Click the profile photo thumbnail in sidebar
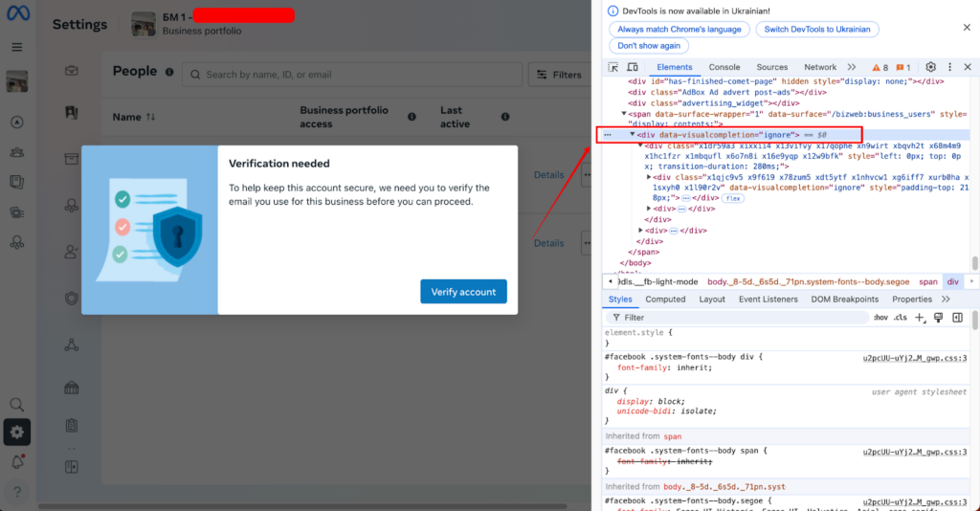The height and width of the screenshot is (511, 980). (x=17, y=82)
